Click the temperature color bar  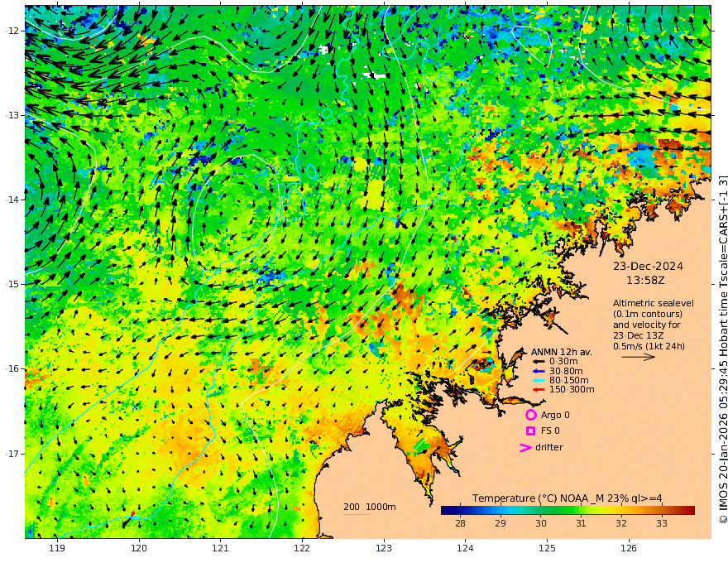click(x=568, y=510)
